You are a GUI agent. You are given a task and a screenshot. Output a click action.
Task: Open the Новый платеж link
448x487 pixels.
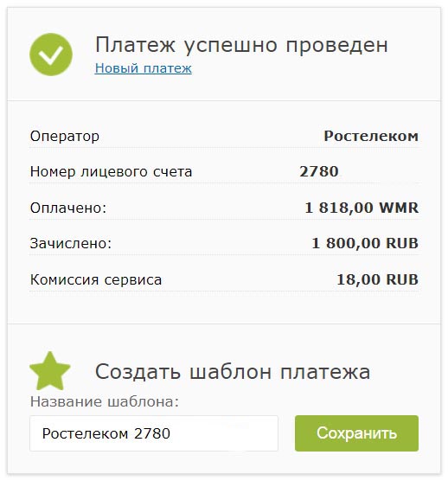point(143,68)
